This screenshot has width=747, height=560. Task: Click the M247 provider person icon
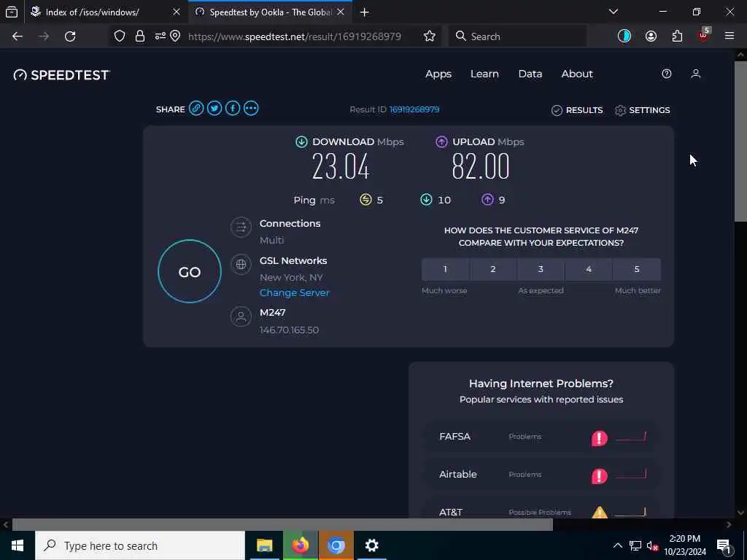coord(241,316)
